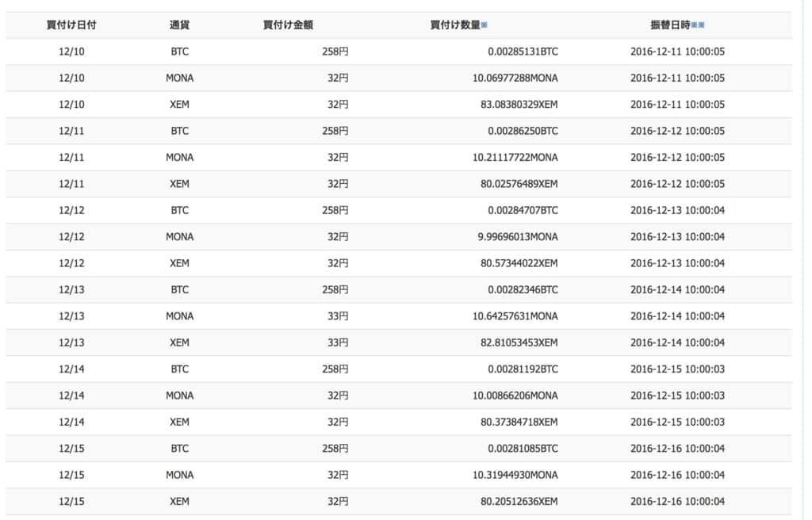Click transfer time in the 10.31944930MONA row
The image size is (812, 520).
click(x=677, y=475)
